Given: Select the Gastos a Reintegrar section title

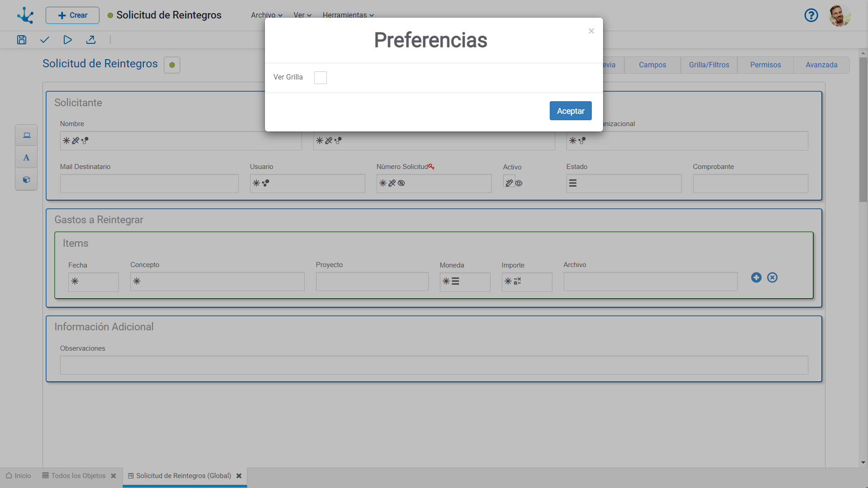Looking at the screenshot, I should [99, 220].
